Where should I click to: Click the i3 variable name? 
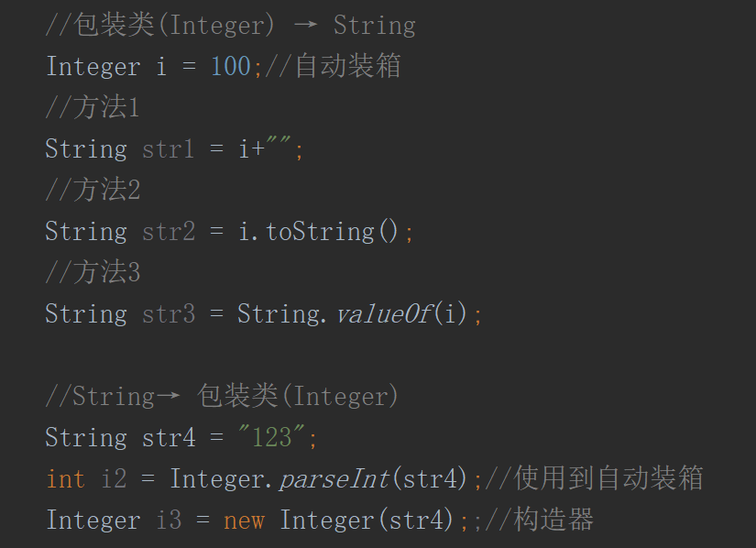tap(169, 521)
